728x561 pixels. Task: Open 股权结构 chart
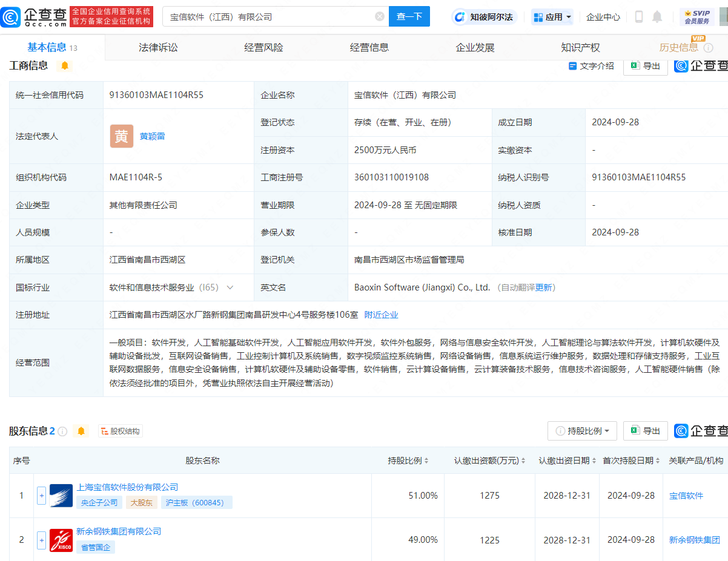(x=121, y=431)
